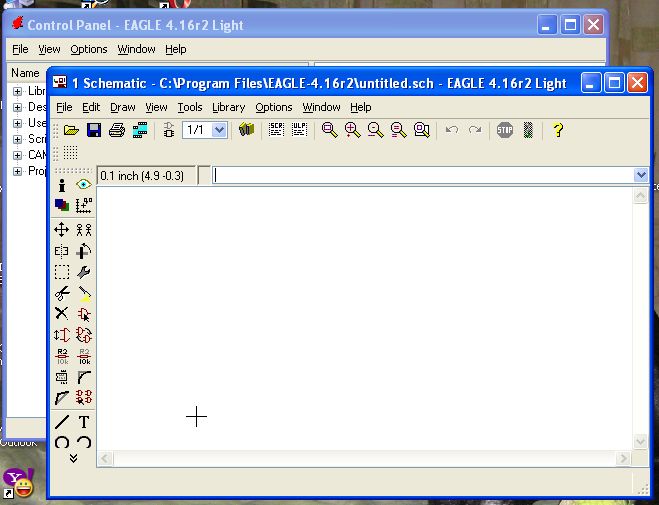Select the Wire line tool
659x505 pixels.
coord(62,421)
